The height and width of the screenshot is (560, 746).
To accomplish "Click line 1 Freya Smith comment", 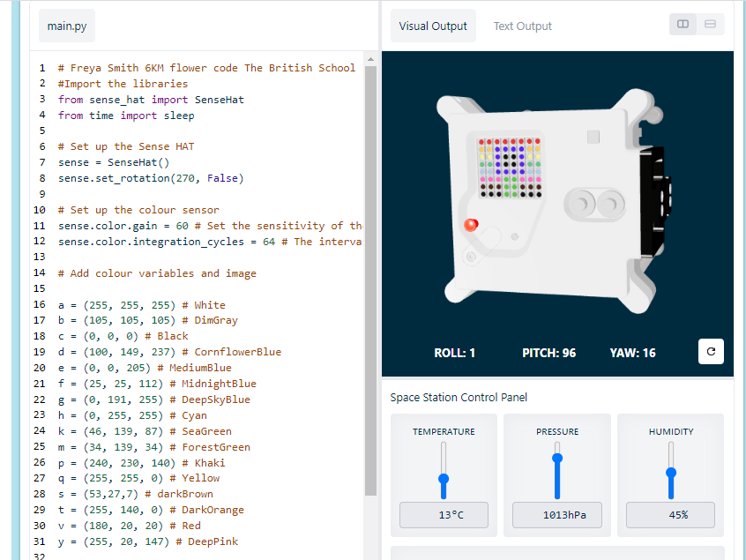I will [206, 68].
